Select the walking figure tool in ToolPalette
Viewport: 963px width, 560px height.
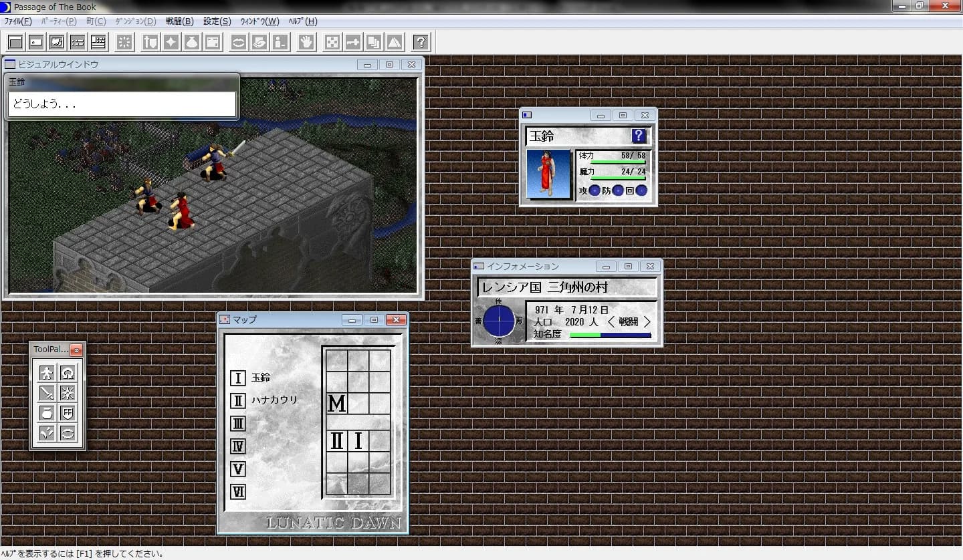coord(47,373)
